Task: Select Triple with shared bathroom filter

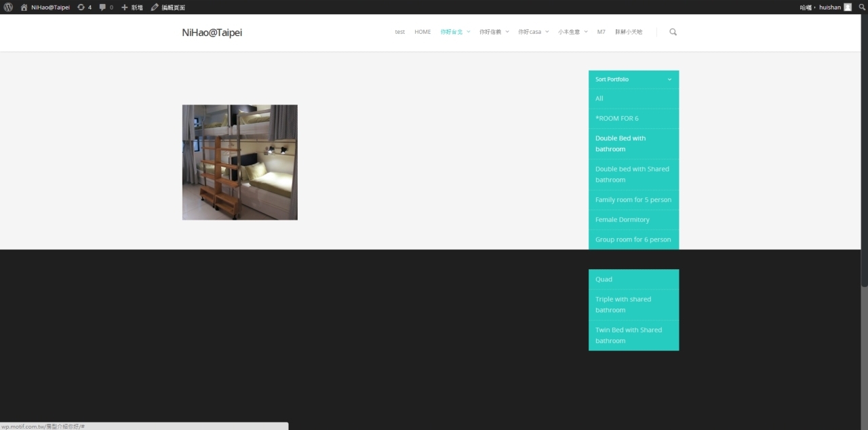Action: [633, 305]
